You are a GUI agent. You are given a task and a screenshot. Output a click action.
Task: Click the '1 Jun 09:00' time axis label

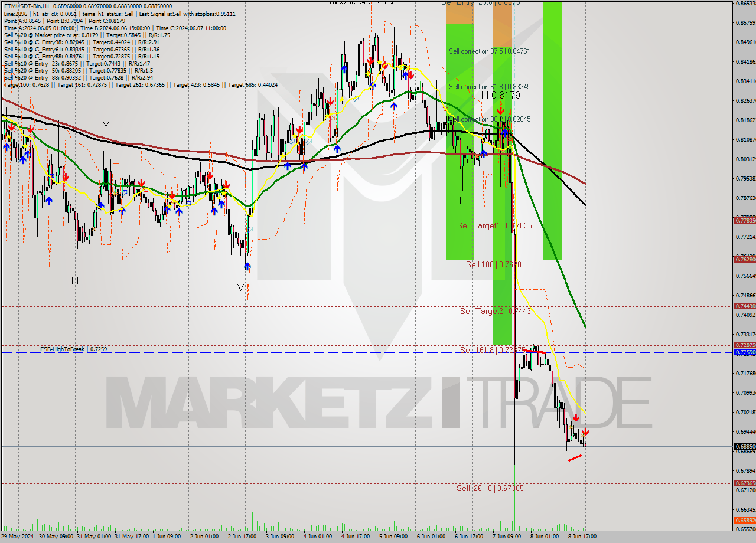(167, 537)
